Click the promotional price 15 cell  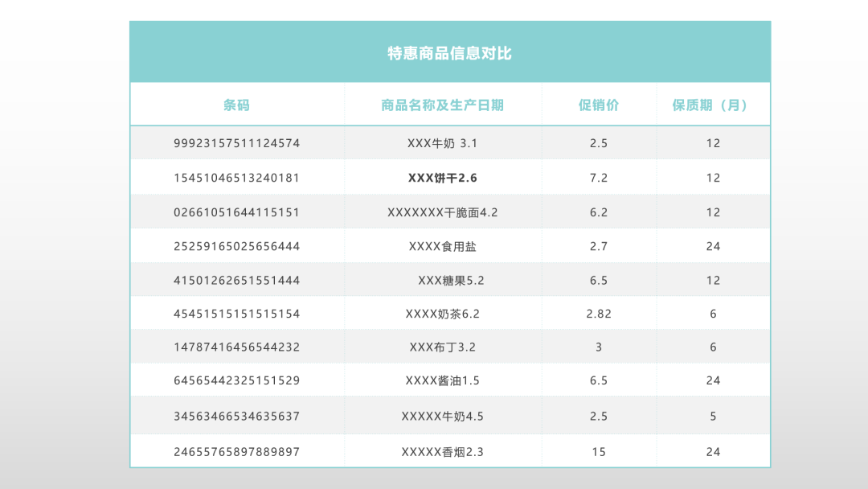tap(599, 452)
